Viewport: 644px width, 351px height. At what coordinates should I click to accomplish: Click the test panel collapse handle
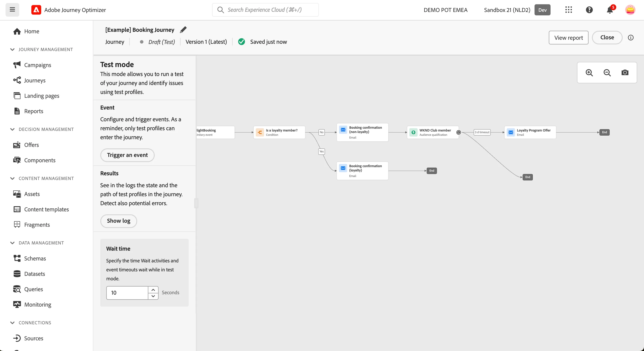point(196,203)
